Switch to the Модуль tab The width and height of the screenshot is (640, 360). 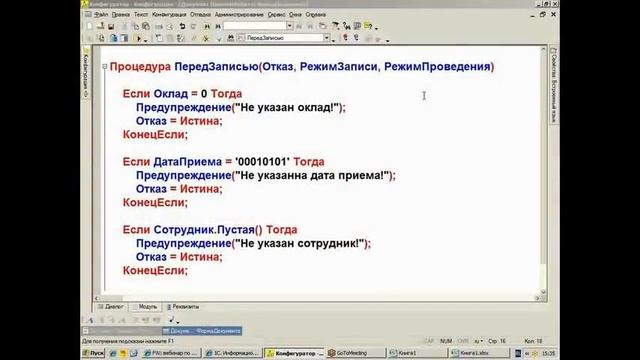(144, 307)
